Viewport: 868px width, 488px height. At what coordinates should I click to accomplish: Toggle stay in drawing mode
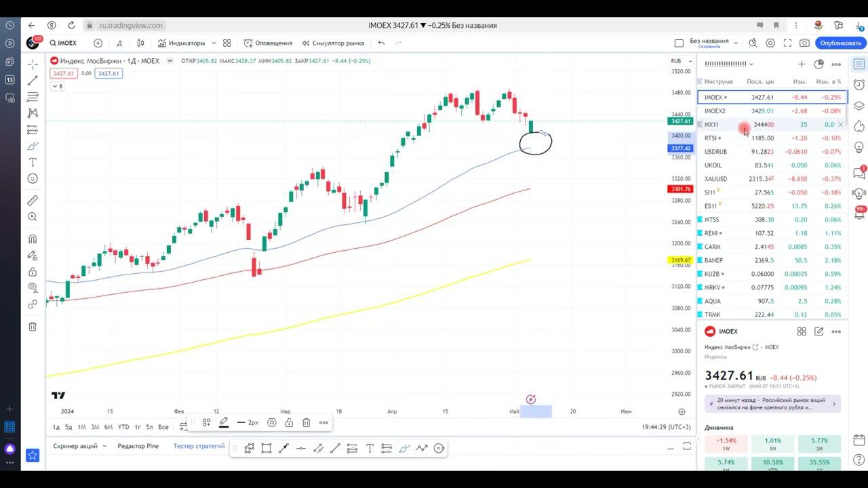(x=33, y=256)
